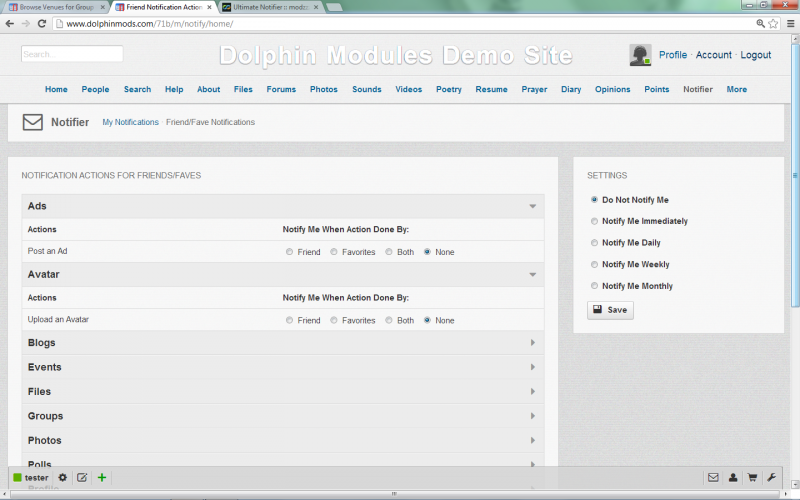Open the browser hamburger menu
800x500 pixels.
[x=789, y=23]
